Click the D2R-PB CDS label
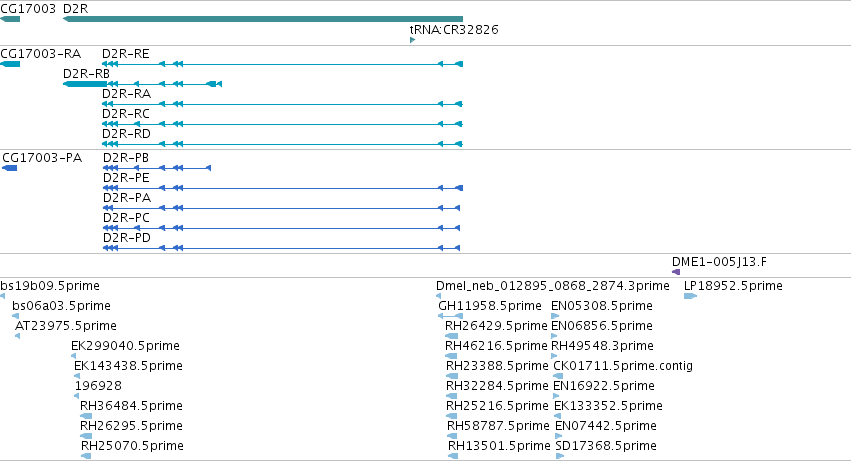This screenshot has height=461, width=851. tap(126, 158)
